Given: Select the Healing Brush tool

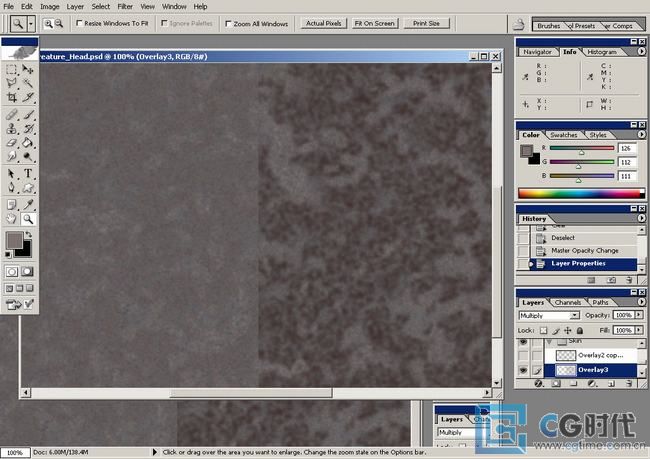Looking at the screenshot, I should pos(11,114).
